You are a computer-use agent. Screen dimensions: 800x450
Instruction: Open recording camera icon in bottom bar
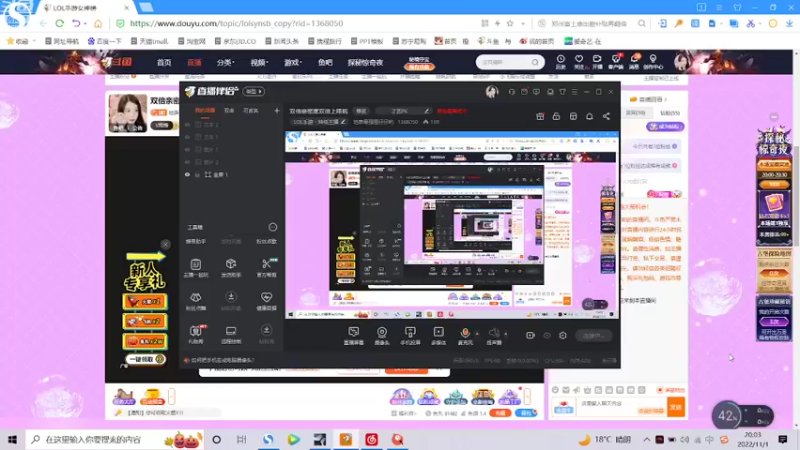pos(530,335)
